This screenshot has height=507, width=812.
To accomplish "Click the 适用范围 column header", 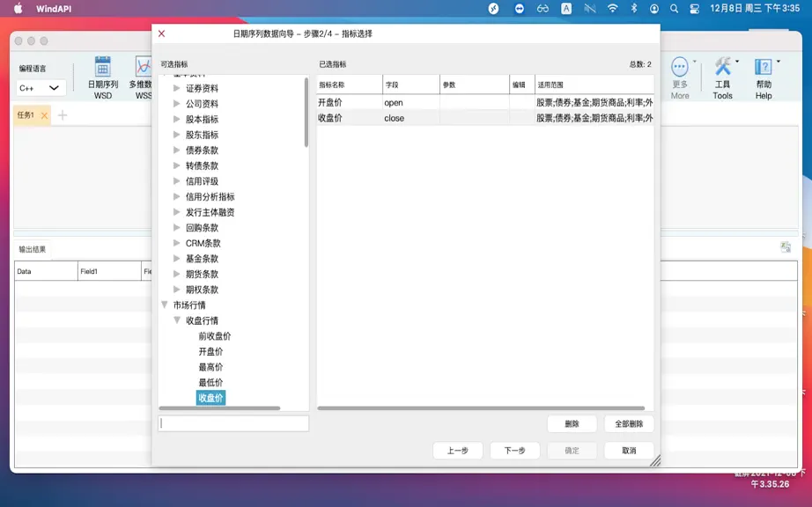I will [594, 84].
